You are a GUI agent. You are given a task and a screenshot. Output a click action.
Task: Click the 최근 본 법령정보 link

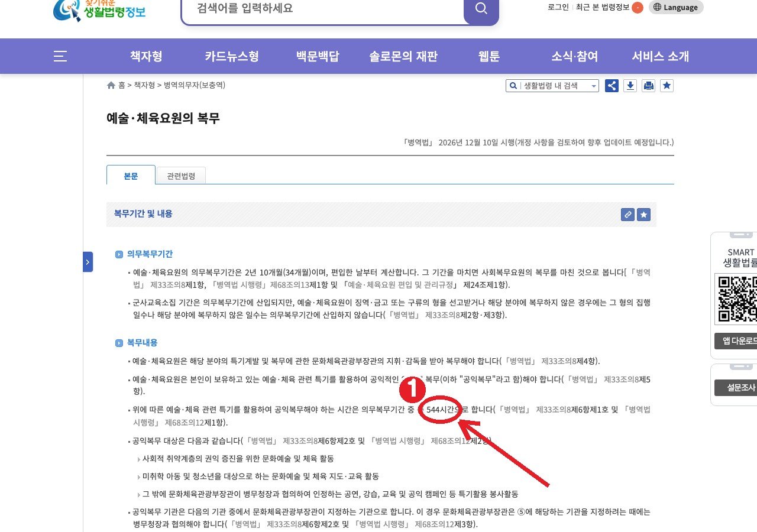click(x=603, y=8)
